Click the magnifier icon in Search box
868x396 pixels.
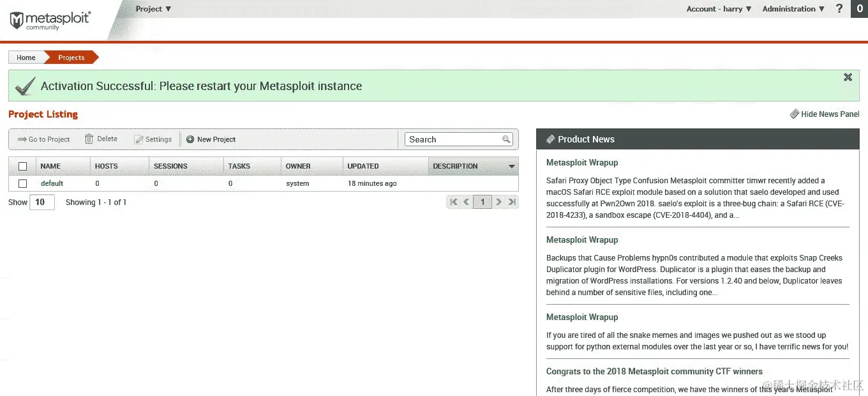coord(506,139)
